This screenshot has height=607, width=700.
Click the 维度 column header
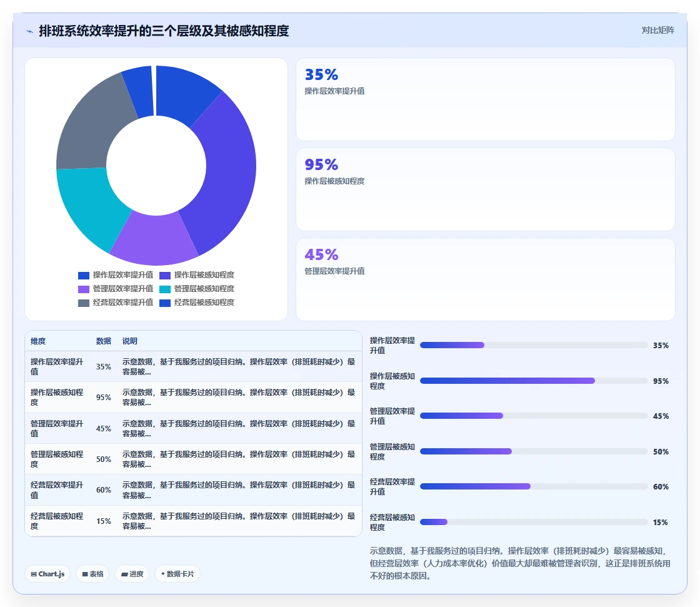38,341
